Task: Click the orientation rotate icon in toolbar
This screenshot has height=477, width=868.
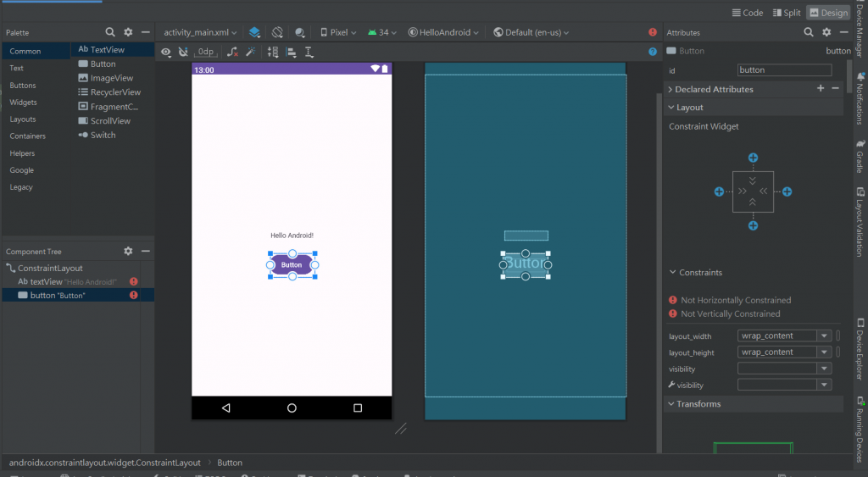Action: click(277, 32)
